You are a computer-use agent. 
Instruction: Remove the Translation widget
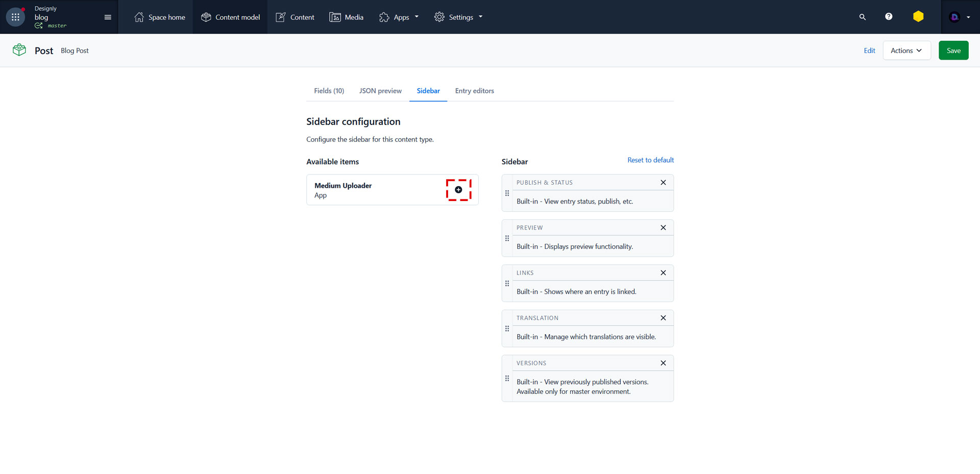(x=663, y=318)
